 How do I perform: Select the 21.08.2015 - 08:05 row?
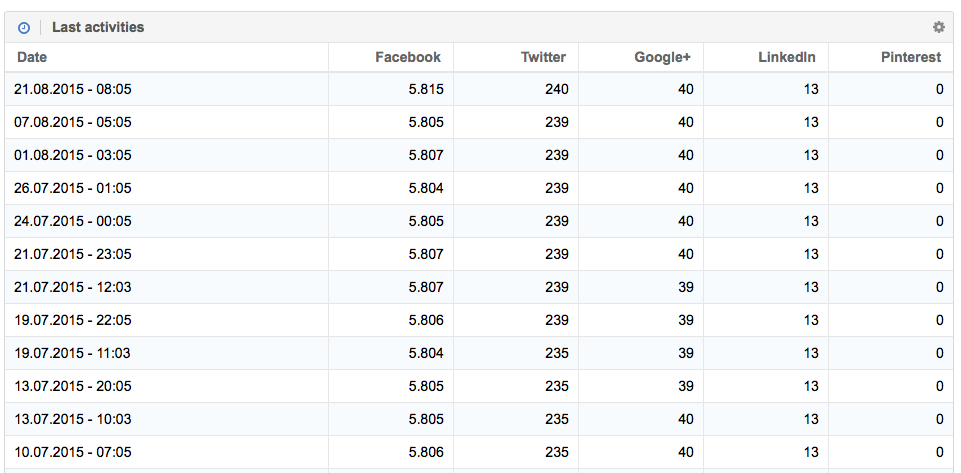coord(73,89)
